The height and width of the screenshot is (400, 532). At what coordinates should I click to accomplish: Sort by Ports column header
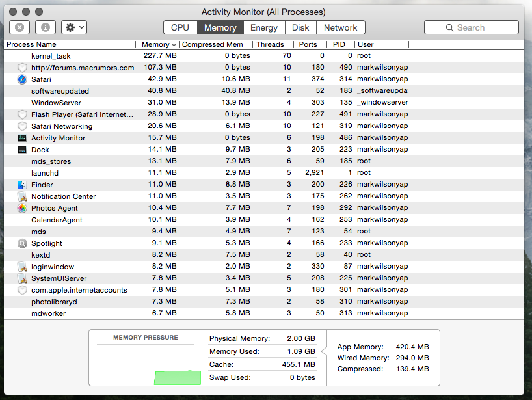pos(310,44)
